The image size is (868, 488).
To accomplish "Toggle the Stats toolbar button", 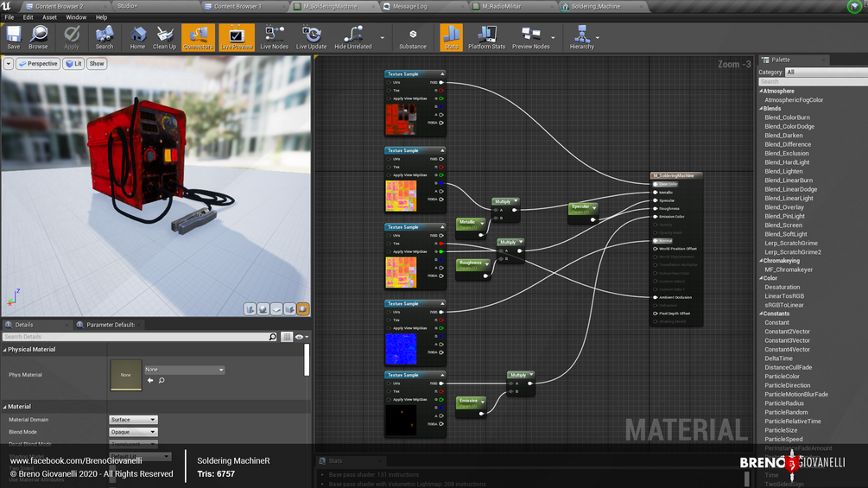I will click(x=451, y=37).
